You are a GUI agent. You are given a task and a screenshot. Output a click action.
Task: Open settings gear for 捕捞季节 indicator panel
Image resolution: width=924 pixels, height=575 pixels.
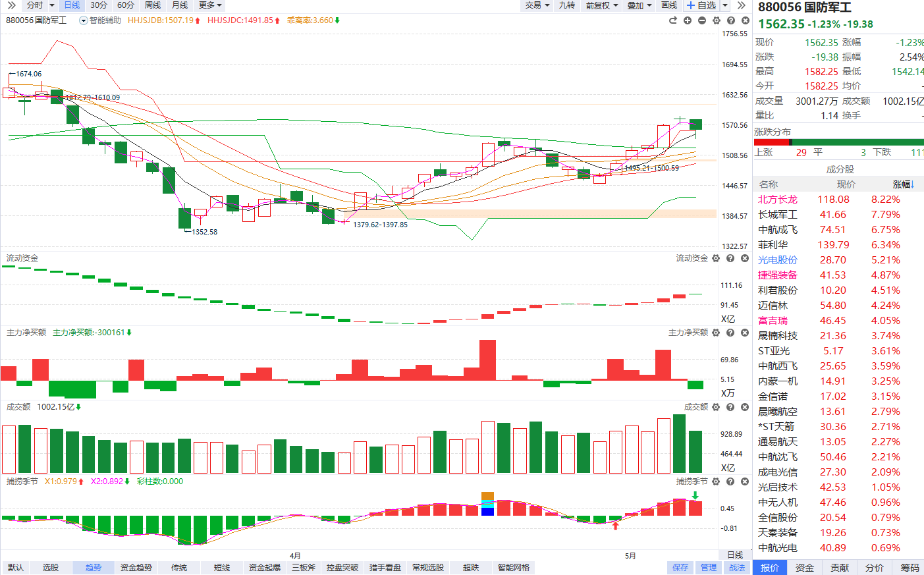[716, 481]
